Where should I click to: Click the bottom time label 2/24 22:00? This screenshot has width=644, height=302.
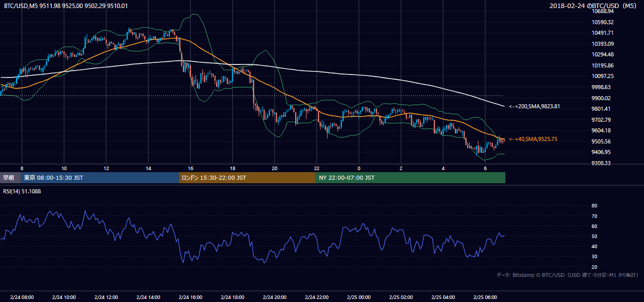click(316, 297)
